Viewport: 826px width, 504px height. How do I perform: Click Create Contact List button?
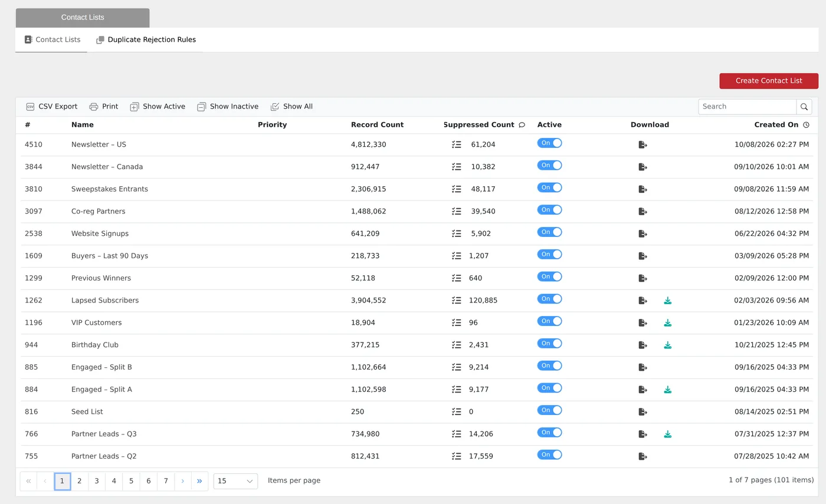click(x=769, y=81)
